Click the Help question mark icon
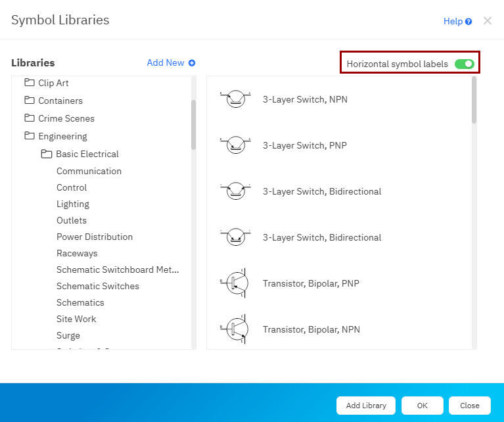This screenshot has width=504, height=422. pos(469,22)
